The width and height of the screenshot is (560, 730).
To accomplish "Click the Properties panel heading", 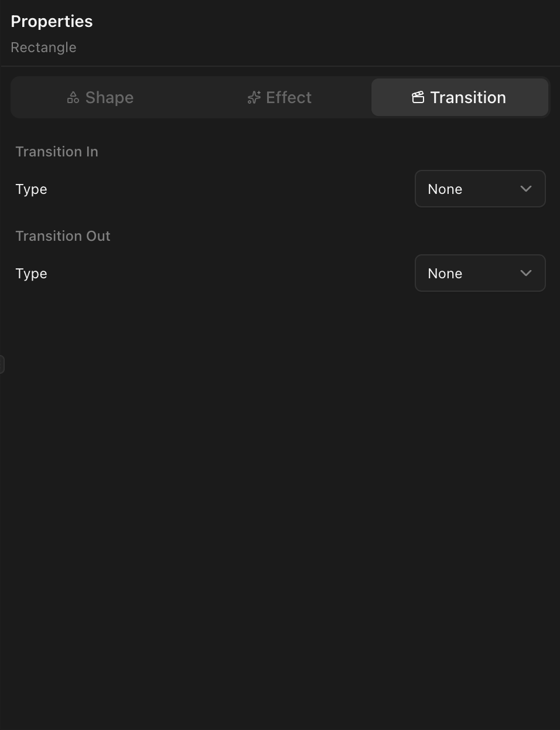I will tap(51, 21).
